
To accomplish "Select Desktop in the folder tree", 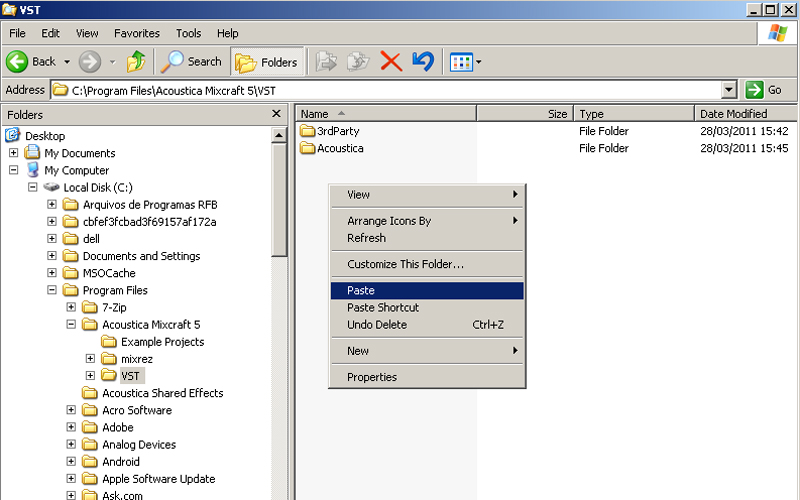I will (x=45, y=136).
